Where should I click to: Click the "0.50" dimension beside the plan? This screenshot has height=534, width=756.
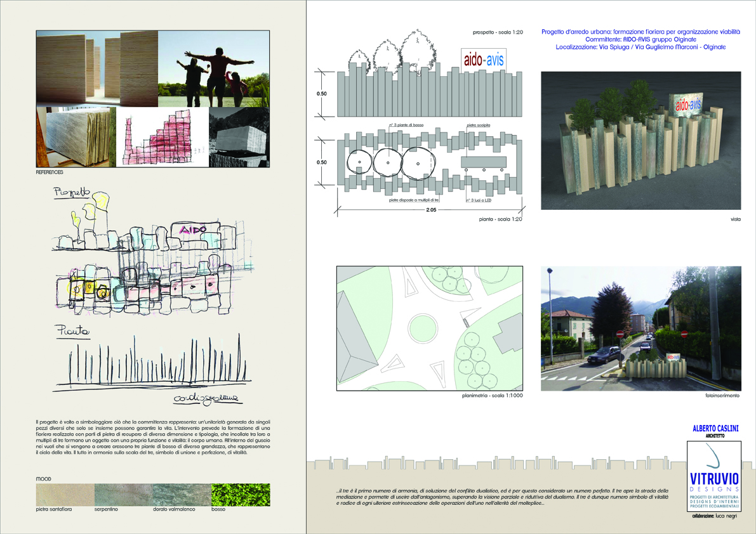coord(322,162)
